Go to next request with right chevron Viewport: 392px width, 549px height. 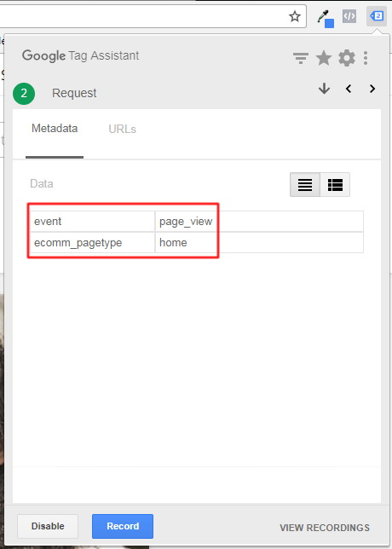coord(372,89)
